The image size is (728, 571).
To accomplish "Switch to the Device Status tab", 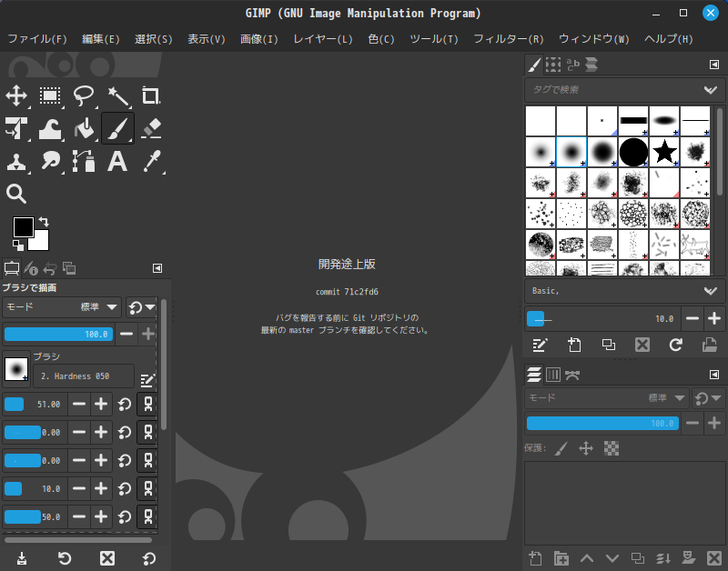I will tap(31, 268).
